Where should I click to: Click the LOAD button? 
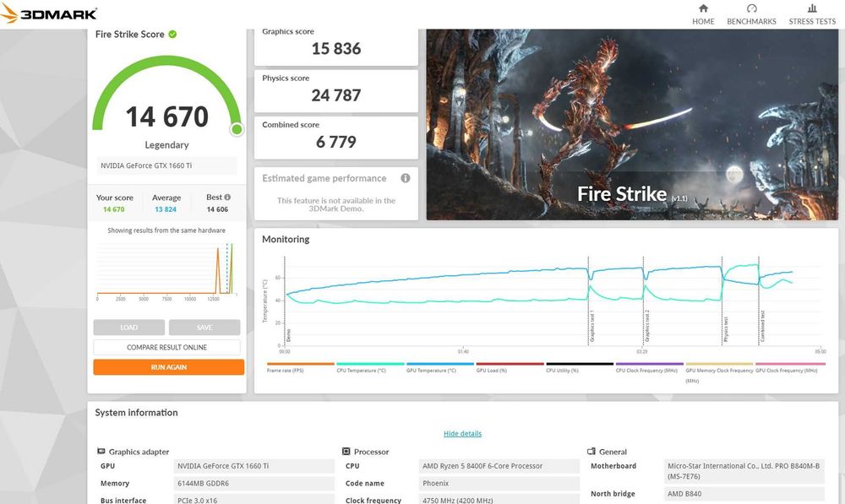pos(128,328)
